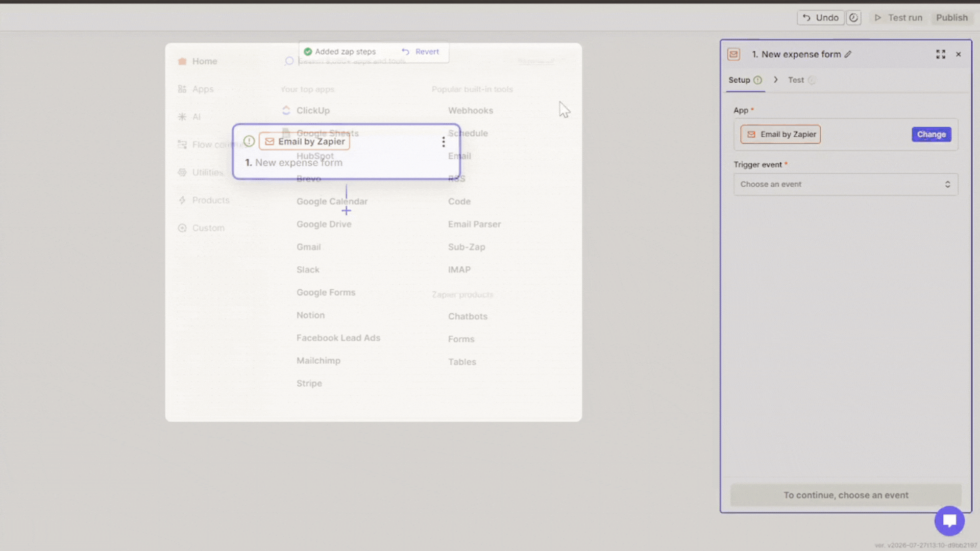
Task: Click the Apps grid icon
Action: [x=182, y=89]
